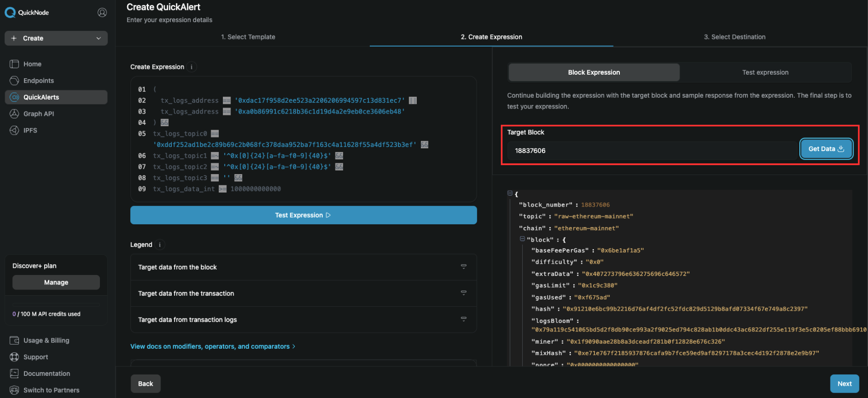Screen dimensions: 868x398
Task: Click the Back button
Action: tap(146, 384)
